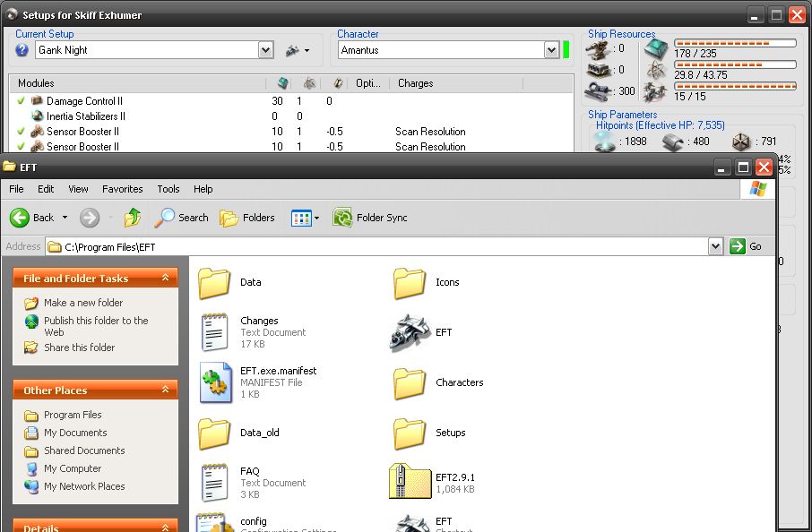Open the Tools menu

point(168,189)
